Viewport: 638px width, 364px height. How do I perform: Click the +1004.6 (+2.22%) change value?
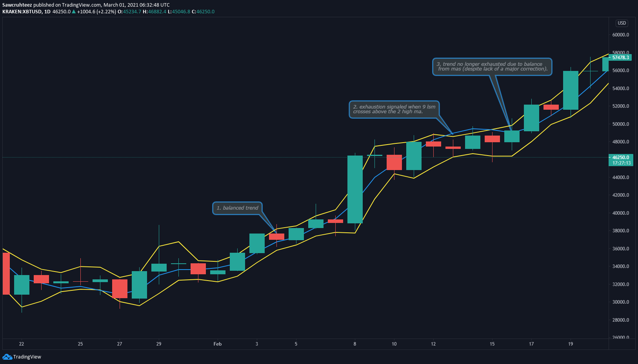(x=96, y=12)
